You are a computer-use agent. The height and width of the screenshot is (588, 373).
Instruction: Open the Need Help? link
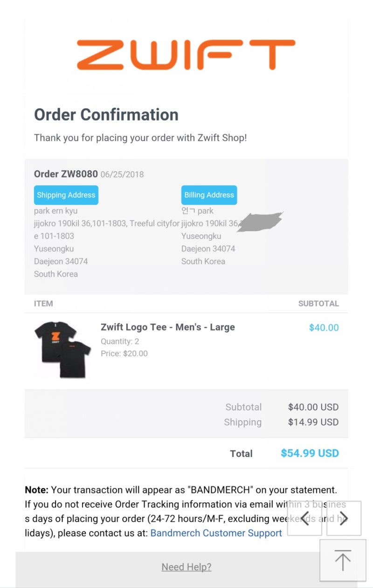[186, 567]
